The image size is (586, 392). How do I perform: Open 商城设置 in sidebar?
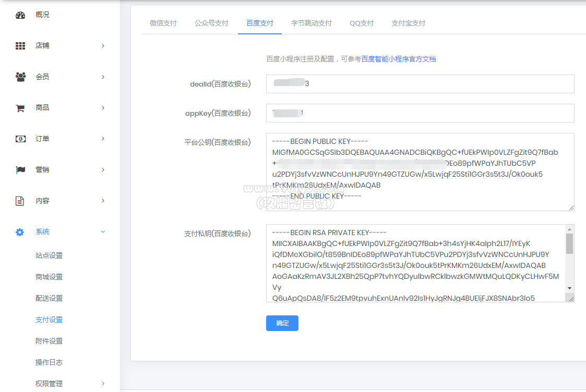coord(49,277)
